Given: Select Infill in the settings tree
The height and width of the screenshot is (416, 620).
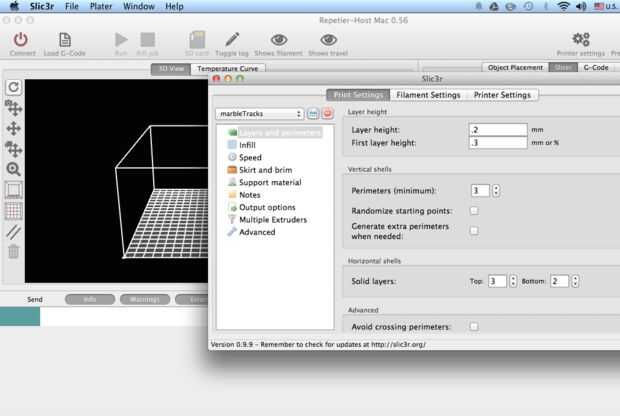Looking at the screenshot, I should click(242, 145).
